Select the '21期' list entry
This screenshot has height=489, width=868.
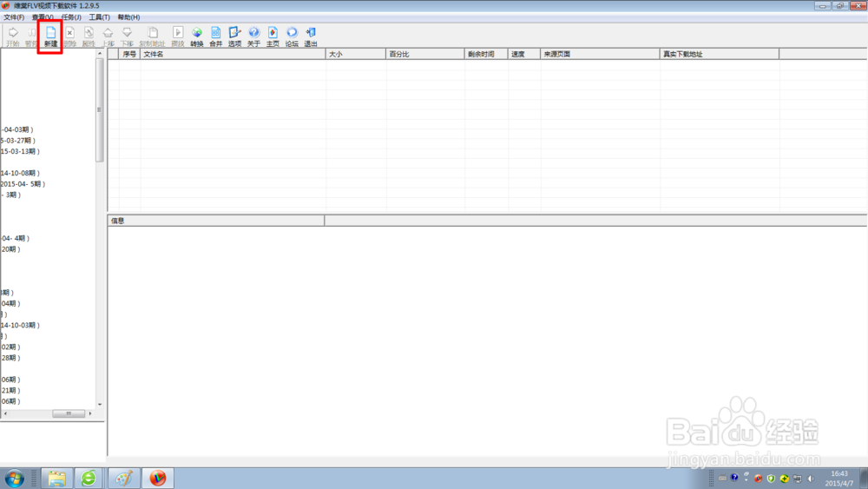[10, 391]
